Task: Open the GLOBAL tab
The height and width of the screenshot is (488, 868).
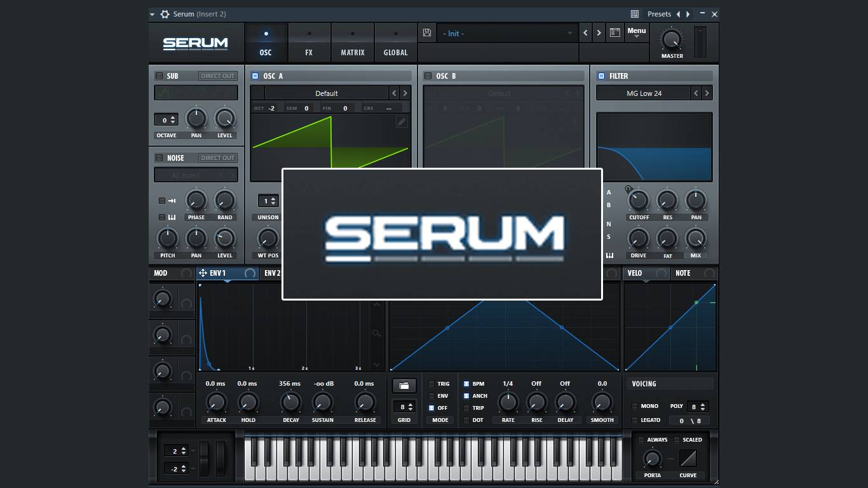Action: point(395,43)
